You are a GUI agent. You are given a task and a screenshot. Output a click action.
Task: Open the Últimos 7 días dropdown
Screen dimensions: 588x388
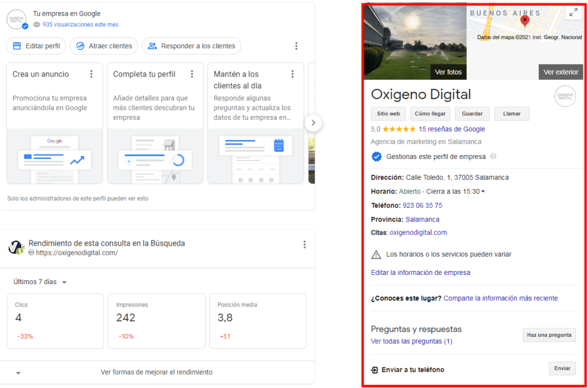[40, 282]
